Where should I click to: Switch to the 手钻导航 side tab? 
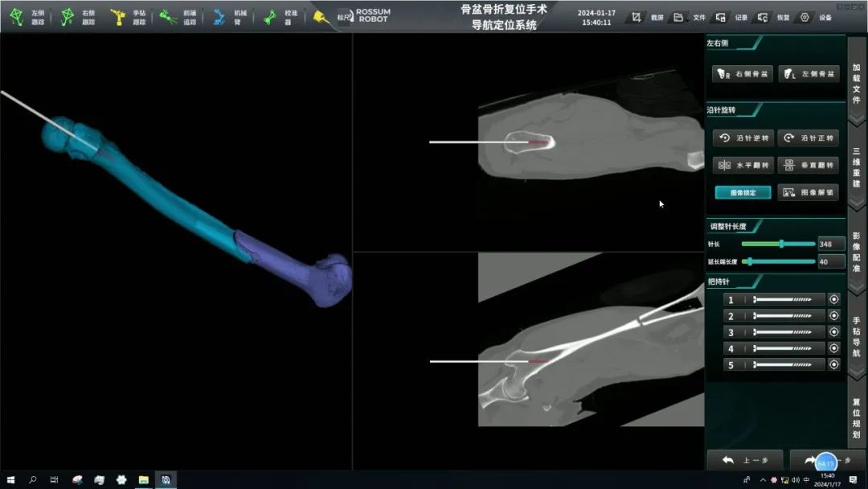coord(856,336)
